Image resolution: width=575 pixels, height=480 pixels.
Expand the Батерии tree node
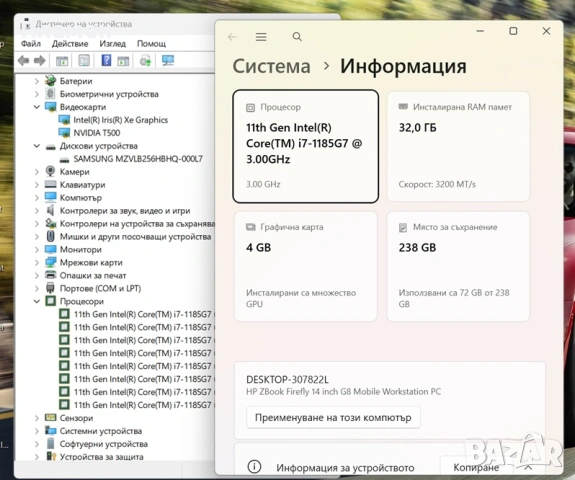pyautogui.click(x=37, y=81)
